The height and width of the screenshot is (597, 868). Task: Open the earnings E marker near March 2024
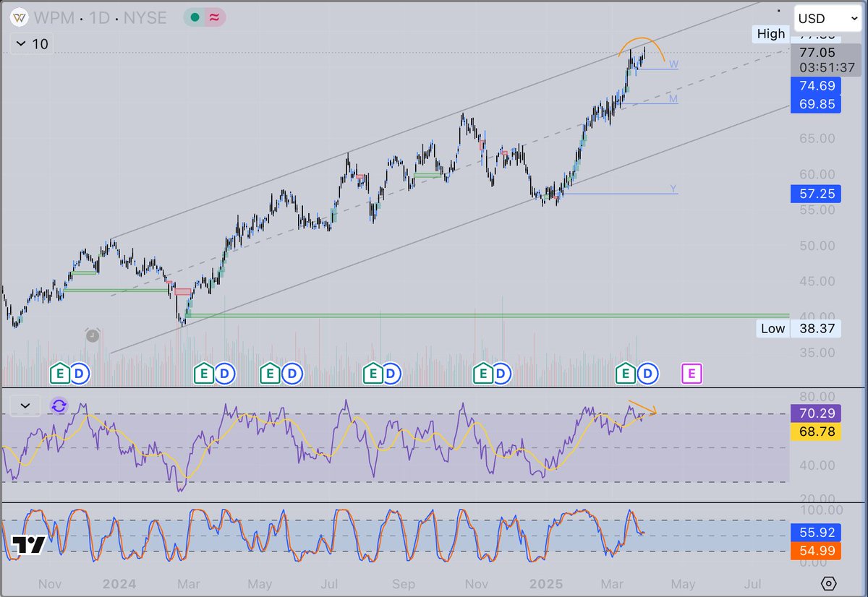[204, 374]
